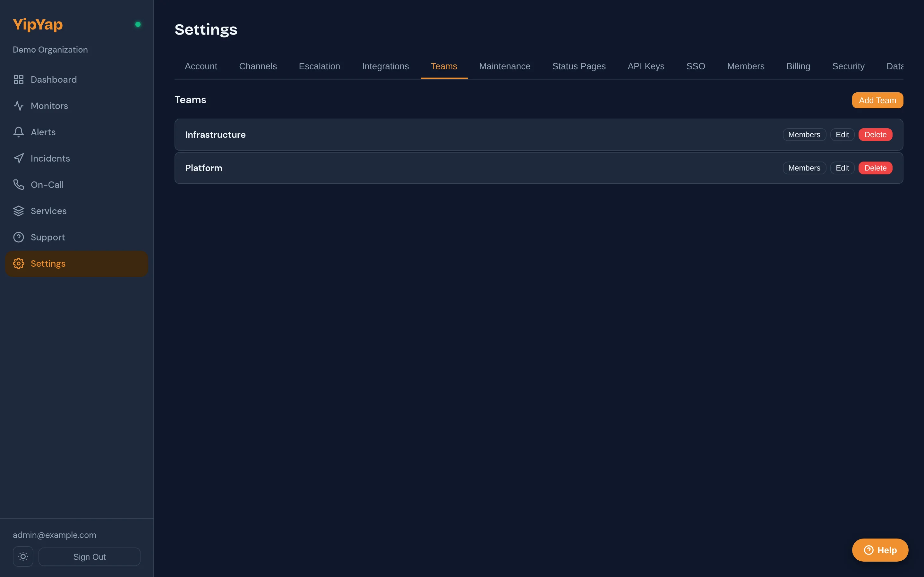Open the Dashboard from the sidebar

pos(53,79)
